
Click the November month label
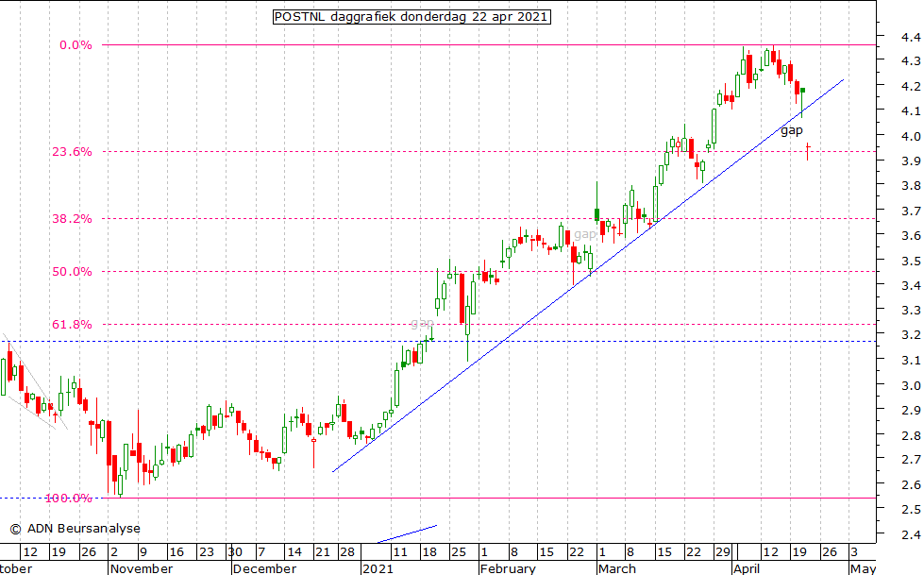coord(142,569)
